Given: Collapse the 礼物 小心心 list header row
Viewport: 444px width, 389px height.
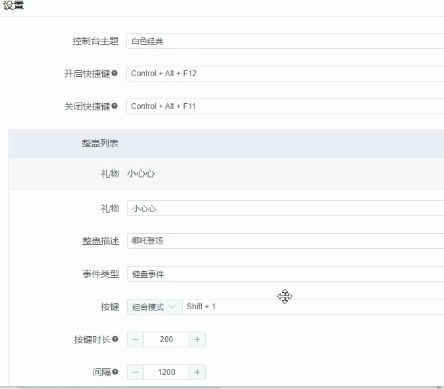Looking at the screenshot, I should tap(226, 174).
